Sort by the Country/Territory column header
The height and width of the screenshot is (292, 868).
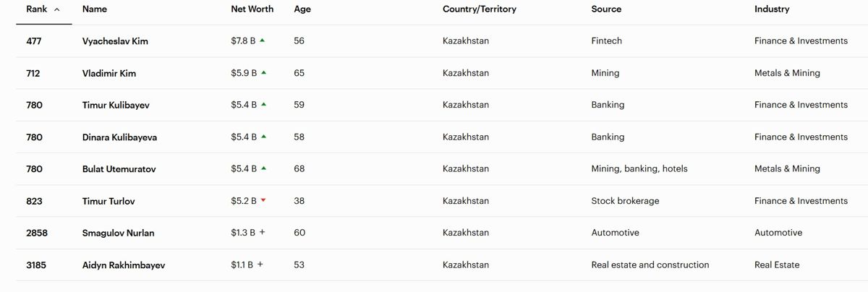479,9
